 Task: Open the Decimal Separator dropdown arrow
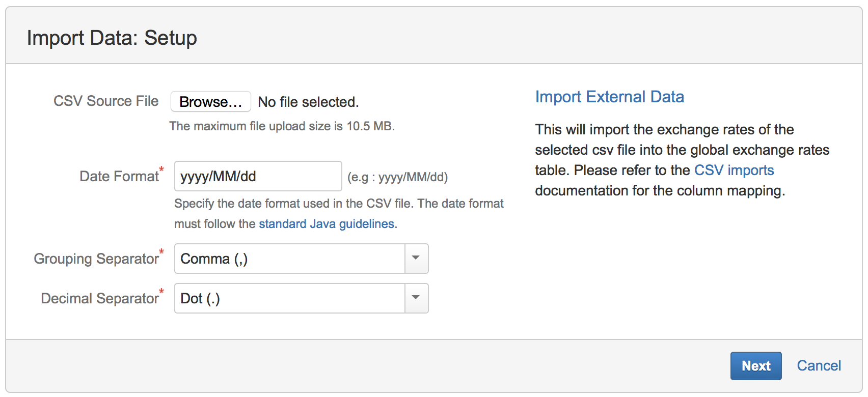coord(415,298)
